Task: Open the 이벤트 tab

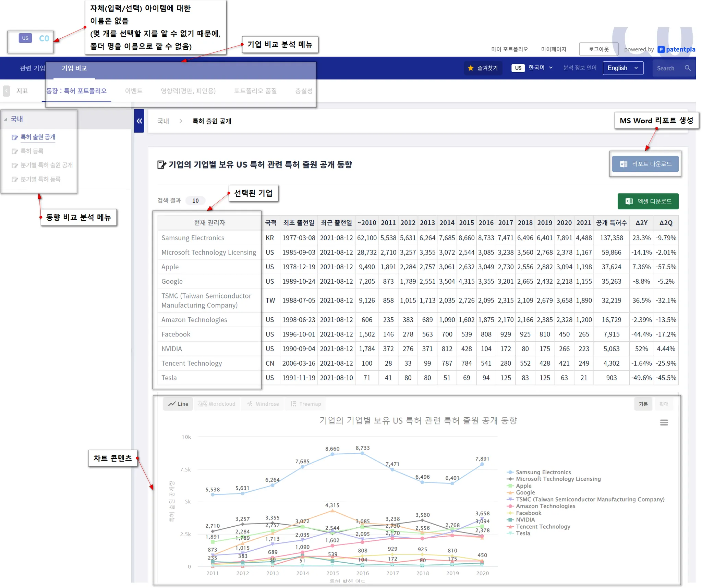Action: [133, 91]
